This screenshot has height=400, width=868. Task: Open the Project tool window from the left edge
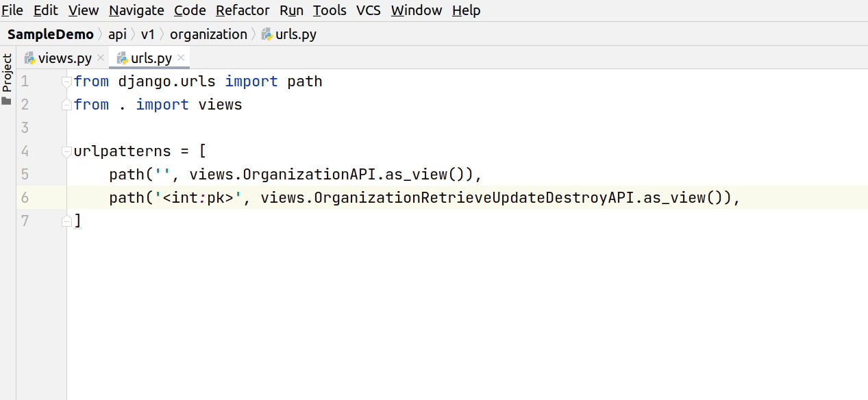pyautogui.click(x=7, y=75)
